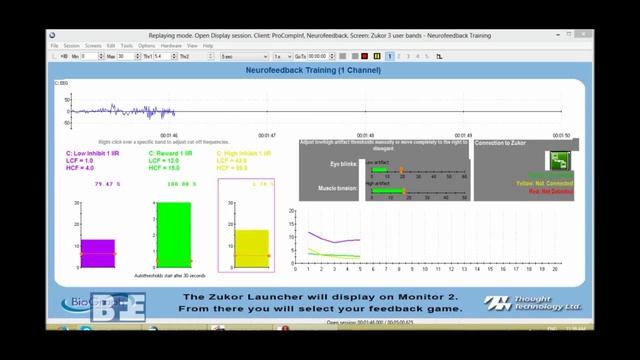Open the File menu
This screenshot has height=360, width=640.
55,46
